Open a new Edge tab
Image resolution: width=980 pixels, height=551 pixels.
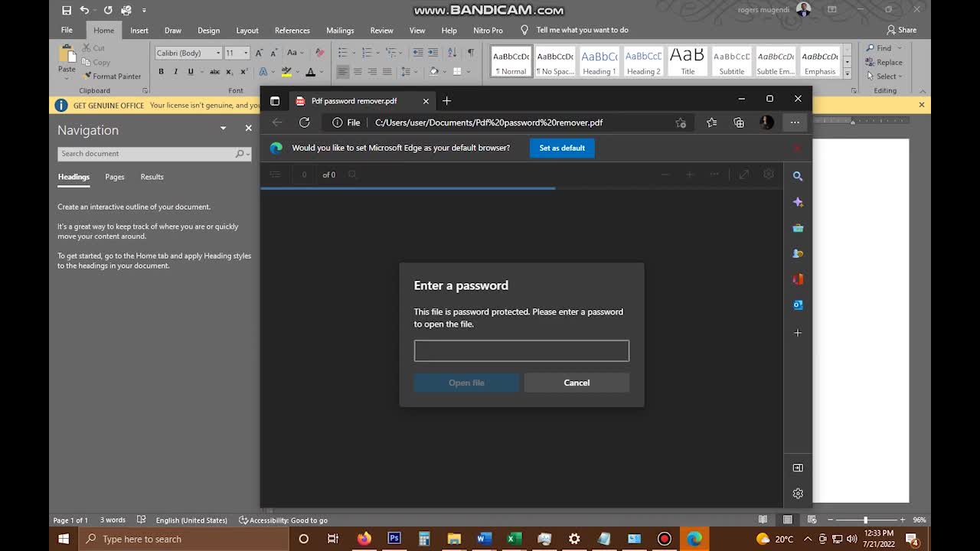(x=447, y=100)
